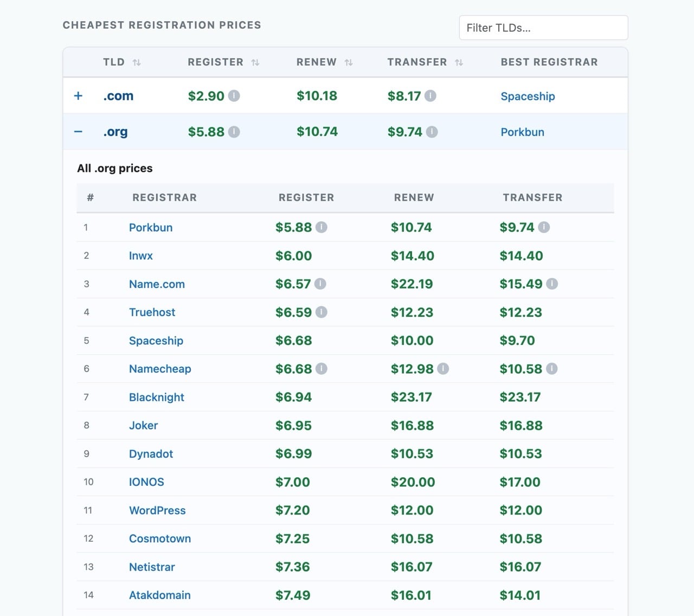Viewport: 694px width, 616px height.
Task: Click info icon beside Namecheap $12.98 renew price
Action: point(443,369)
